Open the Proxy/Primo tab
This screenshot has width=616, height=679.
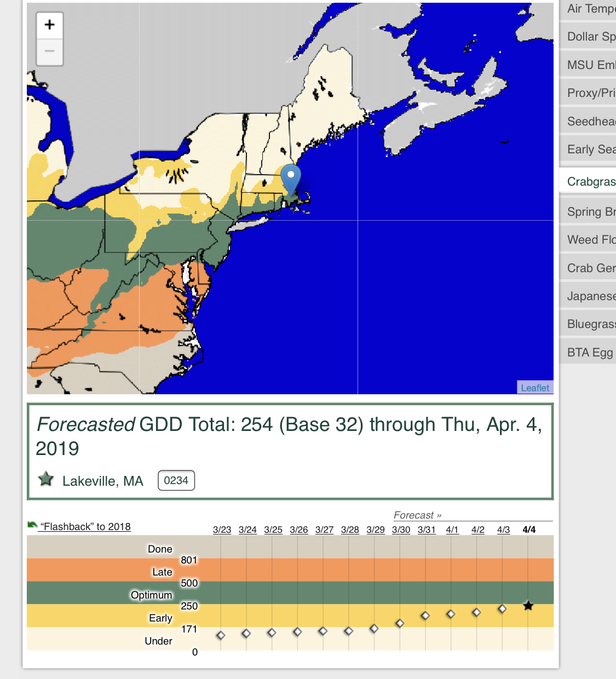588,93
